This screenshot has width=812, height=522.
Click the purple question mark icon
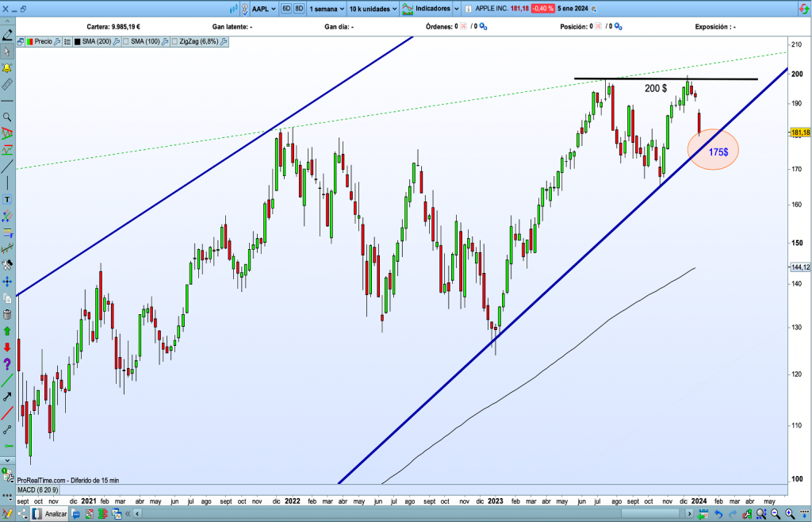(7, 364)
